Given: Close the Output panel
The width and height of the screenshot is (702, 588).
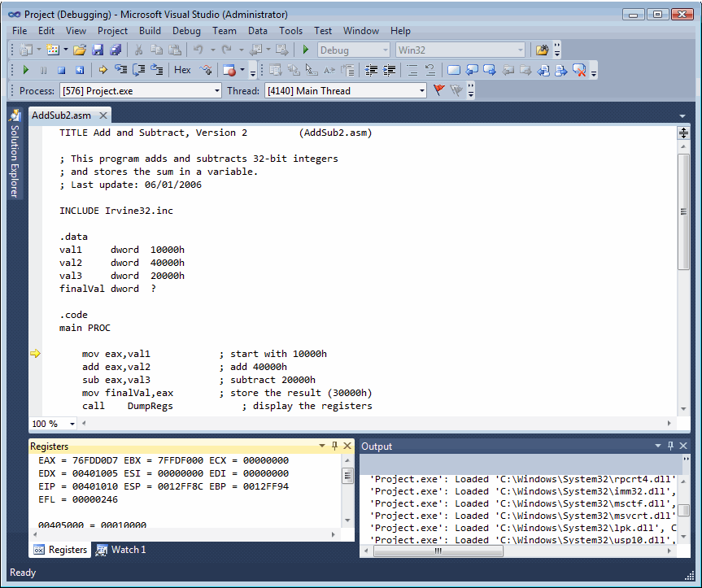Looking at the screenshot, I should coord(683,446).
